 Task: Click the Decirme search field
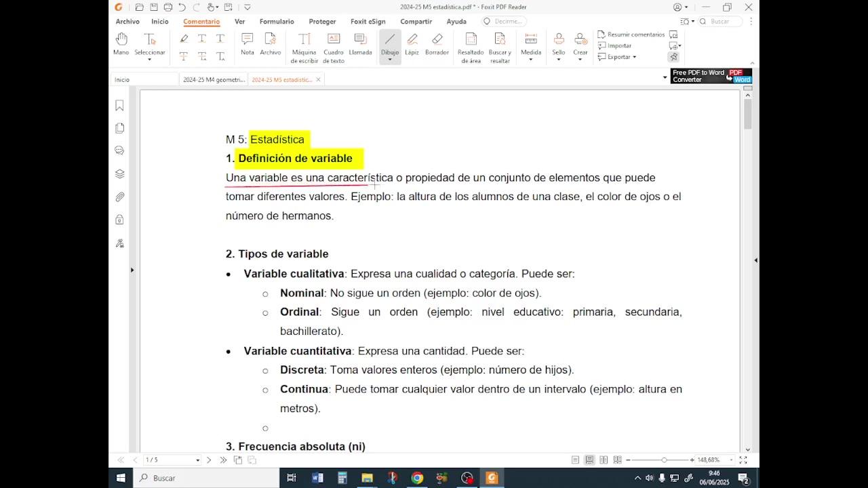coord(504,22)
